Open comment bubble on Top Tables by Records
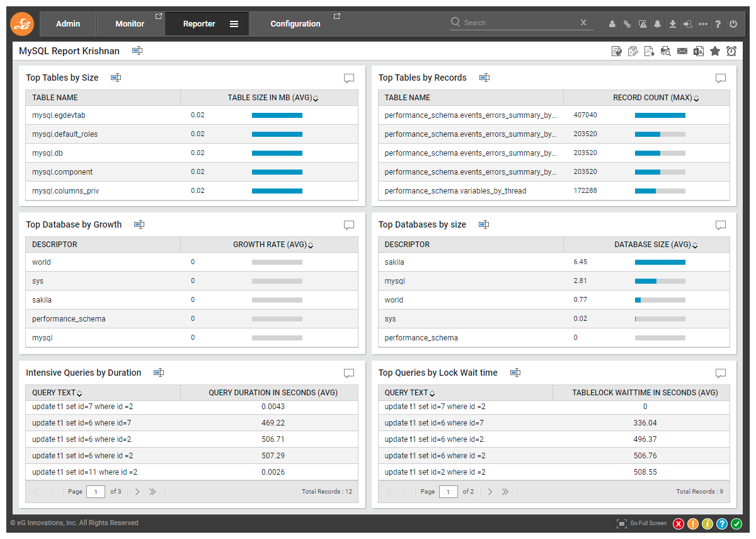This screenshot has height=539, width=756. click(x=721, y=78)
